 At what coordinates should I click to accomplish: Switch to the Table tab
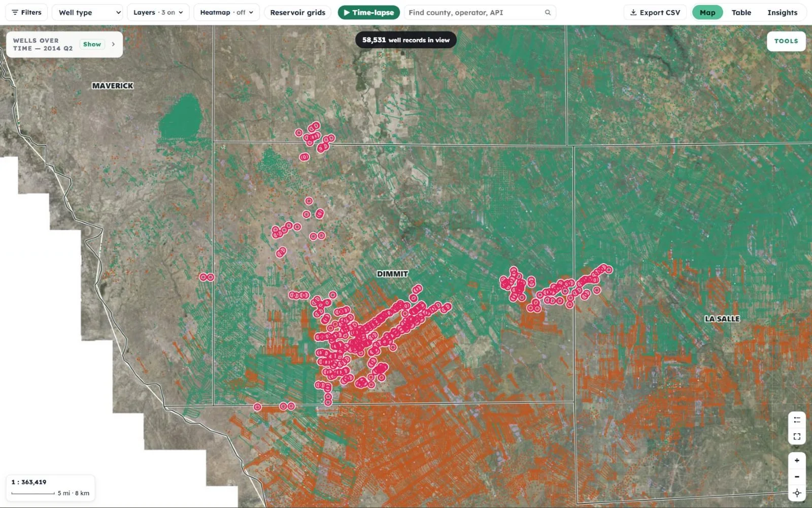[741, 12]
